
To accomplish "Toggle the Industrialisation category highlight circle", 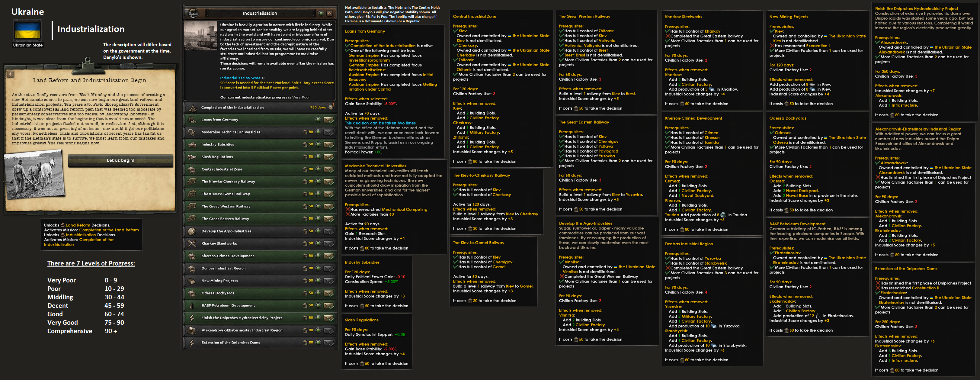I will [321, 13].
